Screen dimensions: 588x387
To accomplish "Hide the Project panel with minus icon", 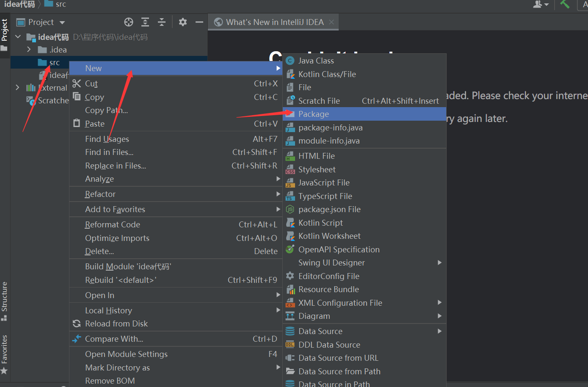I will pyautogui.click(x=199, y=22).
